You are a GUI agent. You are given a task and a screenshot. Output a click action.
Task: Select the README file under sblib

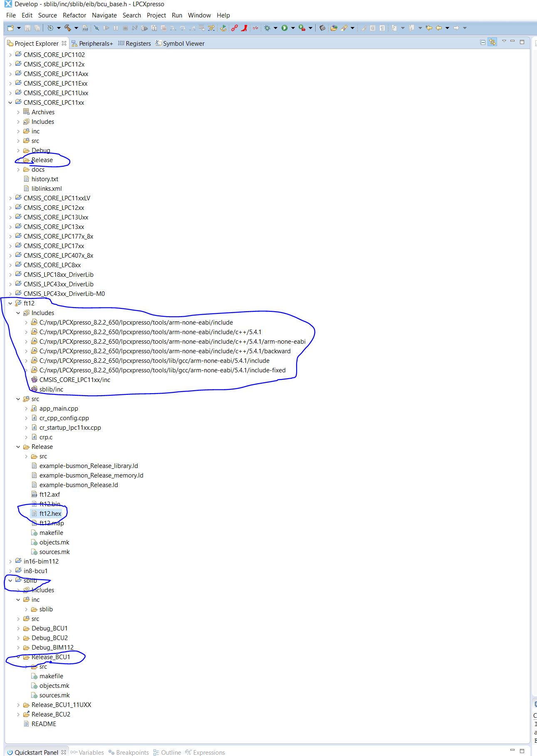click(x=44, y=724)
